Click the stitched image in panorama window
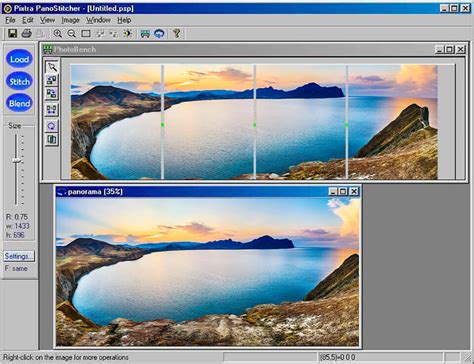This screenshot has height=364, width=474. point(208,272)
